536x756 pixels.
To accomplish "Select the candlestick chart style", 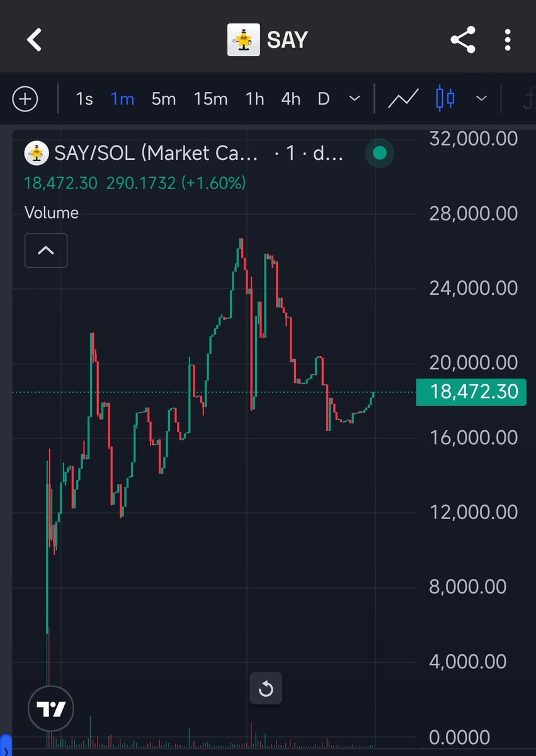I will pos(445,99).
